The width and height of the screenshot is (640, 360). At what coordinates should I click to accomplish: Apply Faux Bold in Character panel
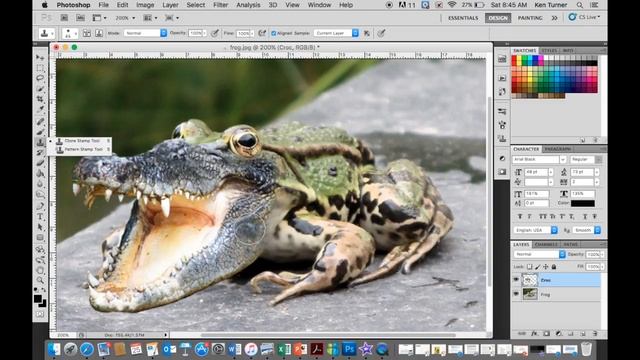[520, 216]
